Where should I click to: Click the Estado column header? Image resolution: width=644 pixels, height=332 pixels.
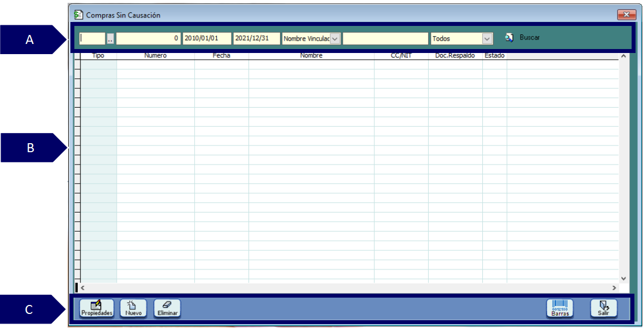[x=495, y=55]
